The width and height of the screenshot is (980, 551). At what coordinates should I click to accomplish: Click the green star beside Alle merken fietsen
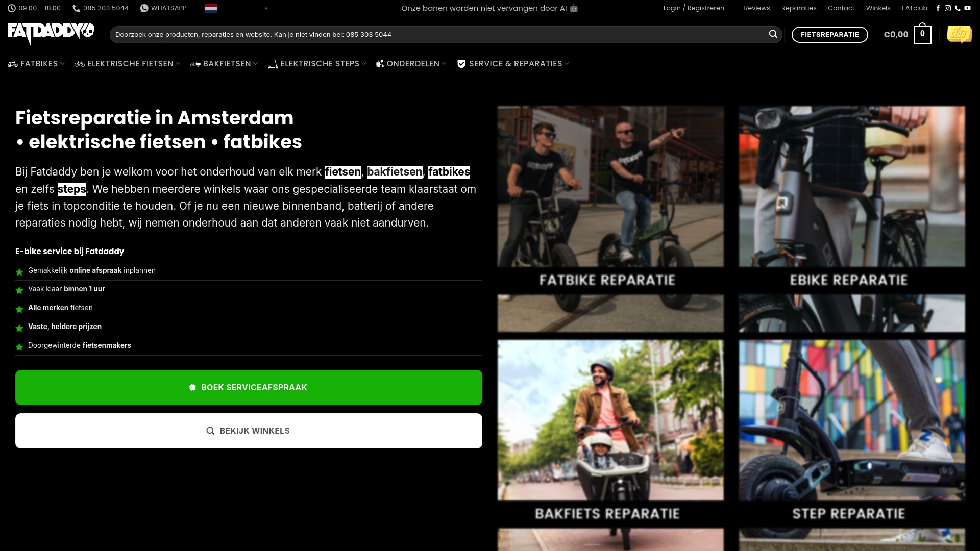(x=19, y=309)
